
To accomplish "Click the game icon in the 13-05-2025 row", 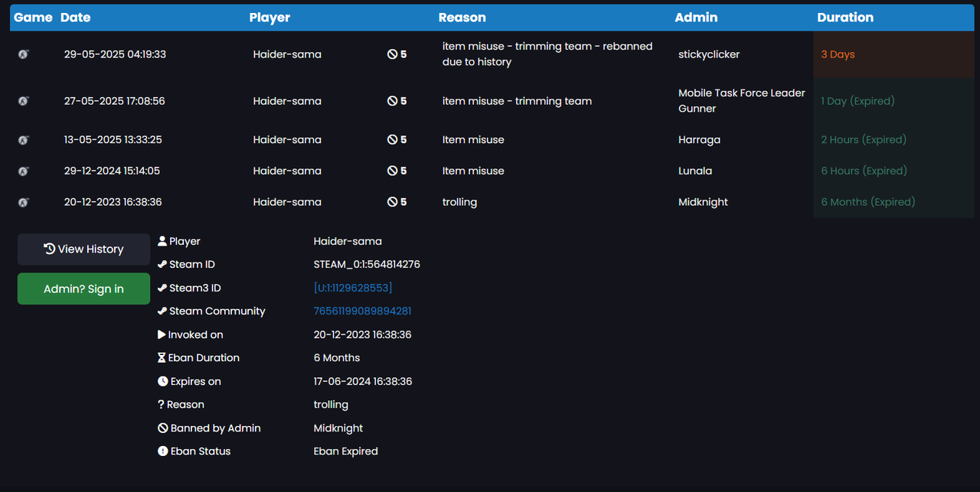I will tap(24, 140).
